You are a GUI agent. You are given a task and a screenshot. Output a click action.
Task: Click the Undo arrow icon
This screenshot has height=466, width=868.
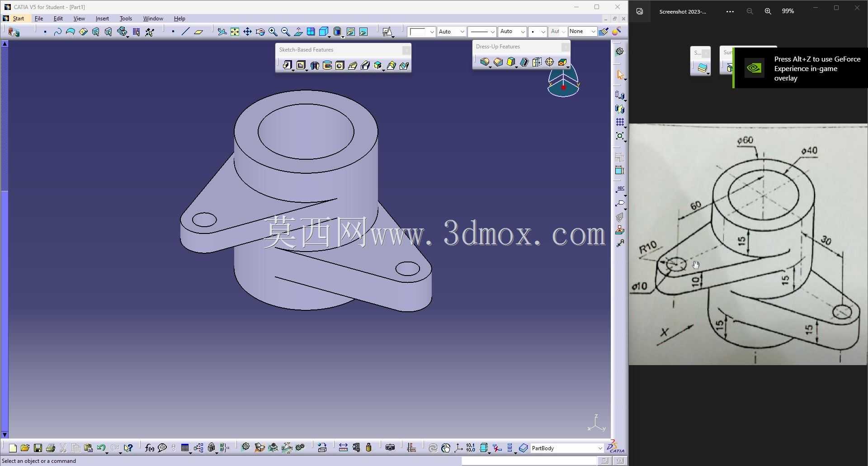(x=101, y=448)
